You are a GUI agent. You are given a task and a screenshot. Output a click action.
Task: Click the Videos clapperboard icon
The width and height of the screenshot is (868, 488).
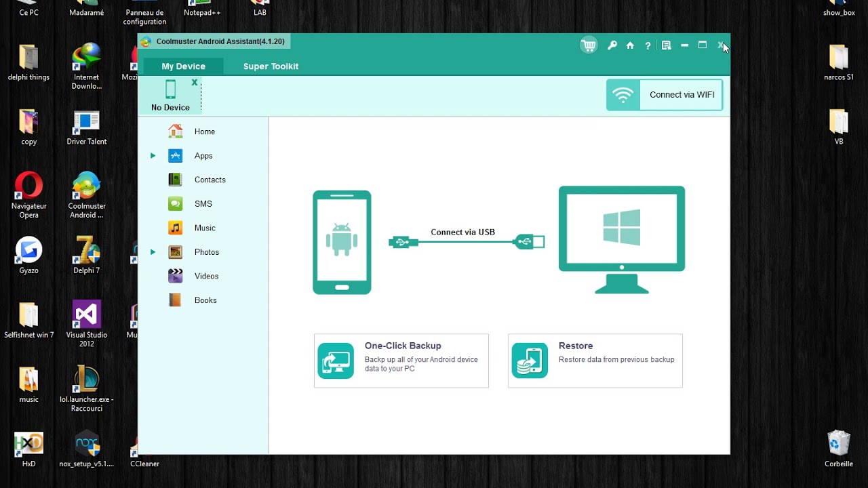click(175, 276)
